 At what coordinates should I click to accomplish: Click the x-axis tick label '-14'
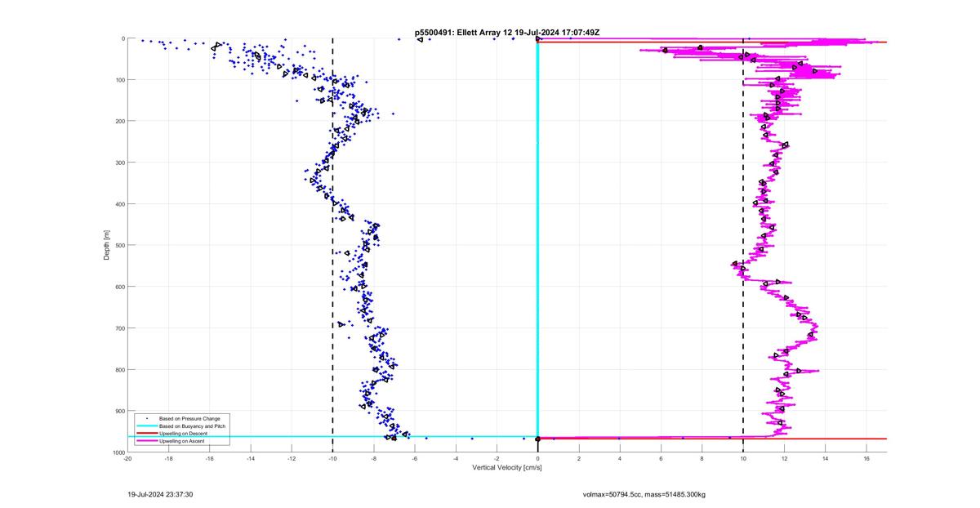pos(251,459)
